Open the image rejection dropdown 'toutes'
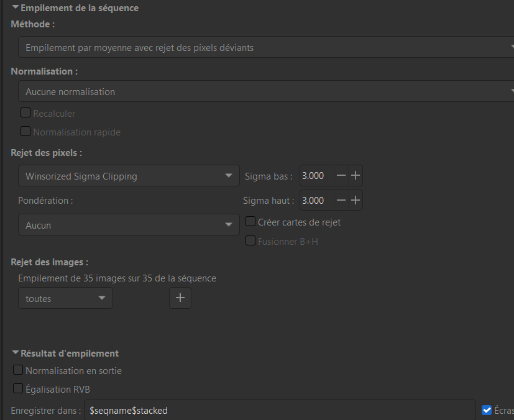The width and height of the screenshot is (514, 420). [x=65, y=299]
